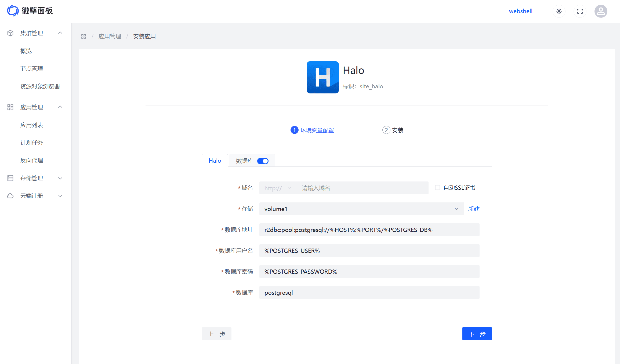Viewport: 620px width, 364px height.
Task: Click the domain name input field
Action: [362, 188]
